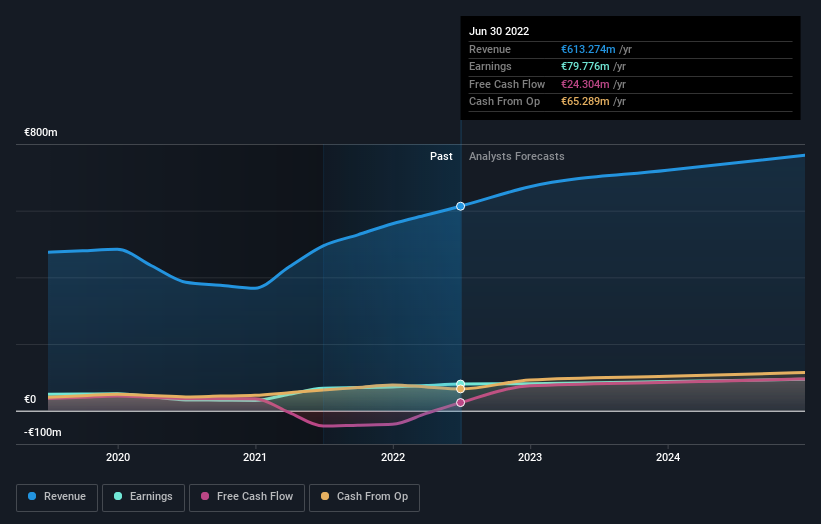
Task: Click the teal Earnings data point marker
Action: (460, 384)
